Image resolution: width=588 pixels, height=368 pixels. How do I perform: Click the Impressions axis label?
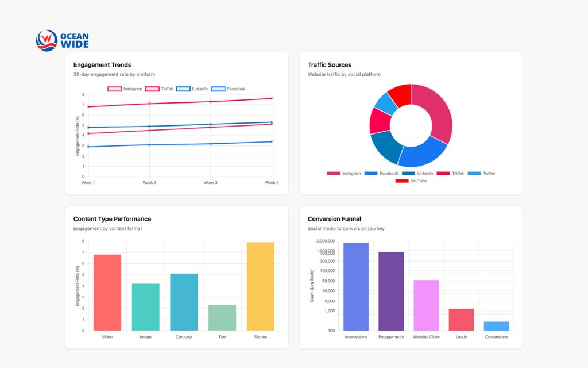[356, 337]
